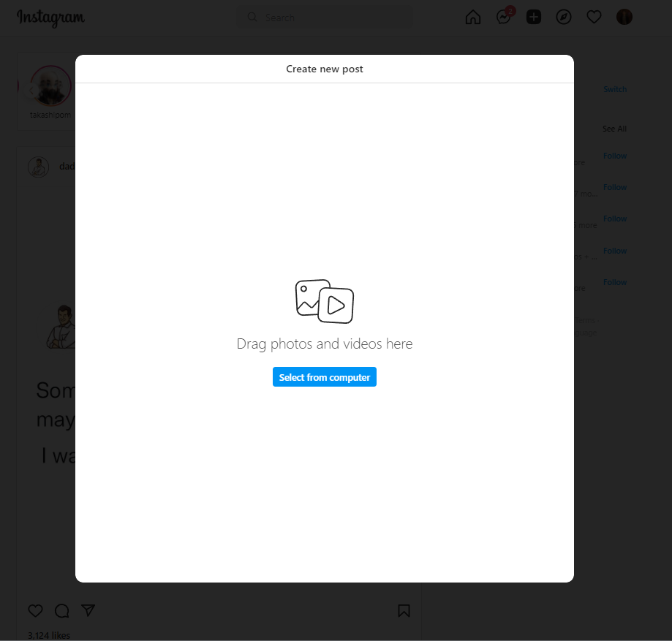Click the photo and video upload icon

point(325,301)
